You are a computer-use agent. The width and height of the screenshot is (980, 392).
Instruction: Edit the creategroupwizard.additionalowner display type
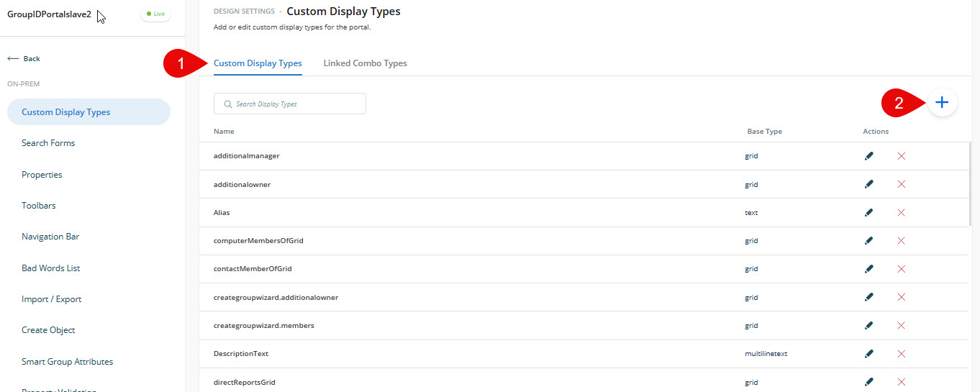[868, 297]
